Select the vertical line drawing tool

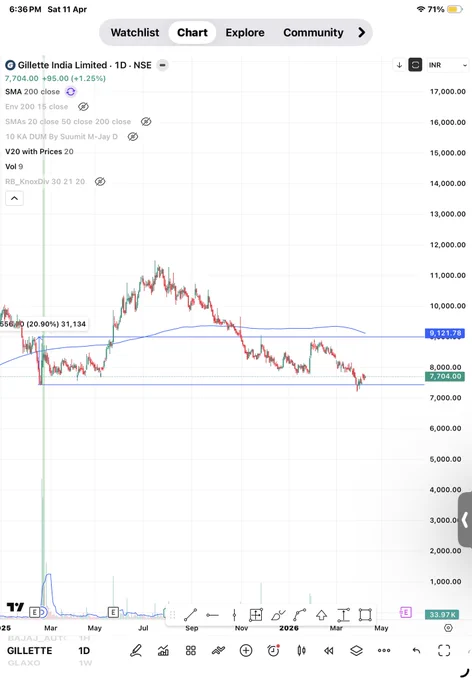point(234,615)
